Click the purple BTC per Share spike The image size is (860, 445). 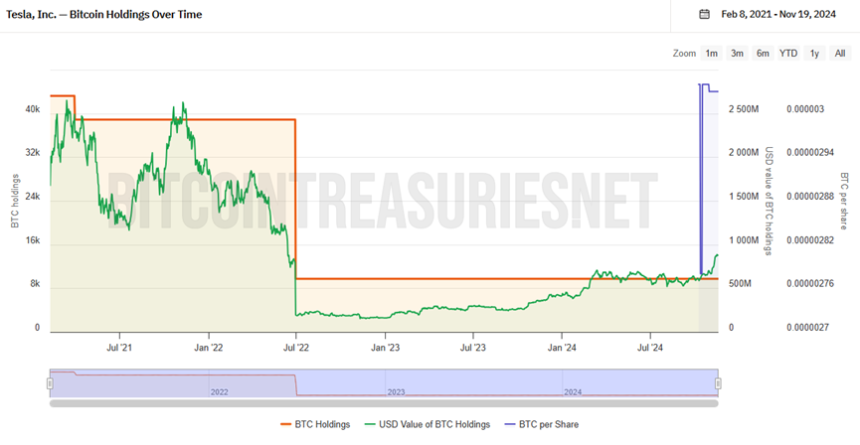click(x=700, y=178)
